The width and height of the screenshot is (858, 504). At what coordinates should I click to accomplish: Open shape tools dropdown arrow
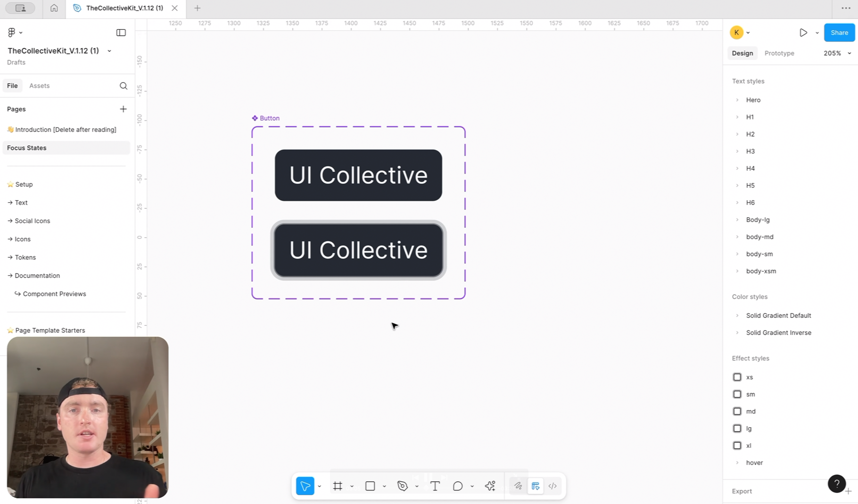point(384,487)
